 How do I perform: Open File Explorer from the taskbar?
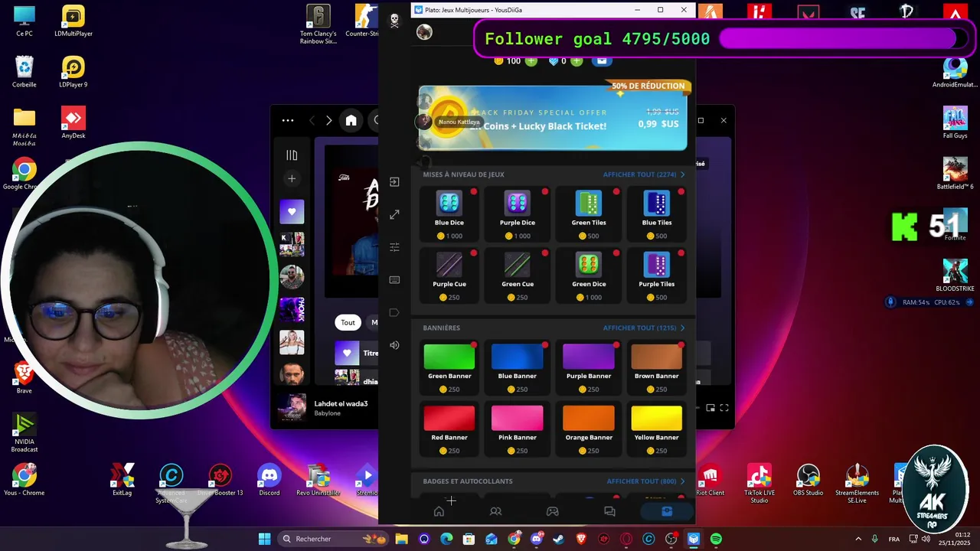(x=401, y=539)
